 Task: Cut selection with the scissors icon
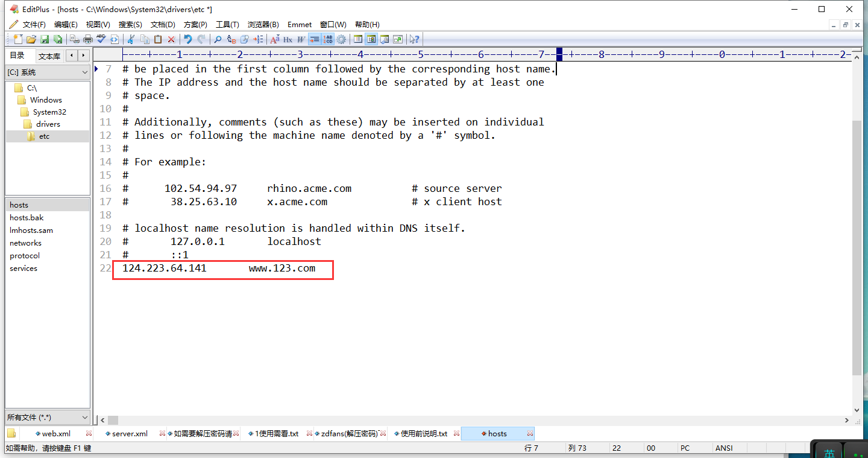(131, 39)
